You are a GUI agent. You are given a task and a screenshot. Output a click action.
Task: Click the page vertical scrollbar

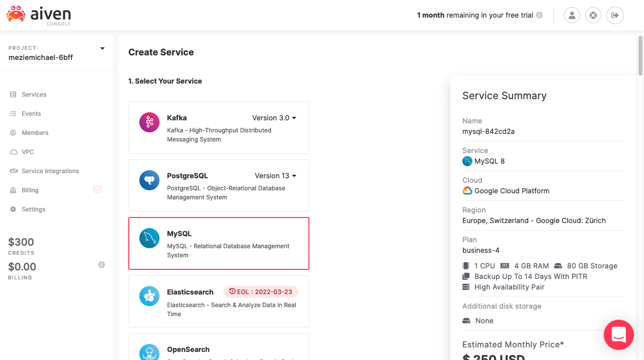[640, 55]
